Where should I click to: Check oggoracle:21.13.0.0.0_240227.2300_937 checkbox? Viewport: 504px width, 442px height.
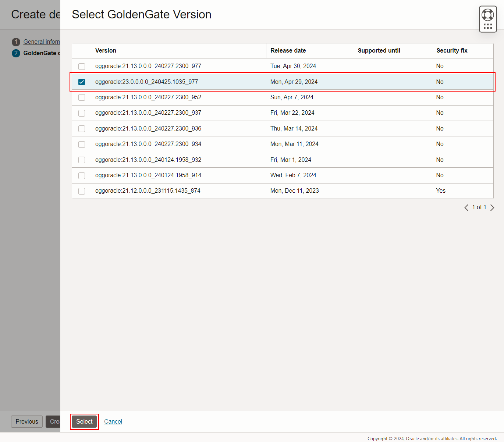click(82, 113)
